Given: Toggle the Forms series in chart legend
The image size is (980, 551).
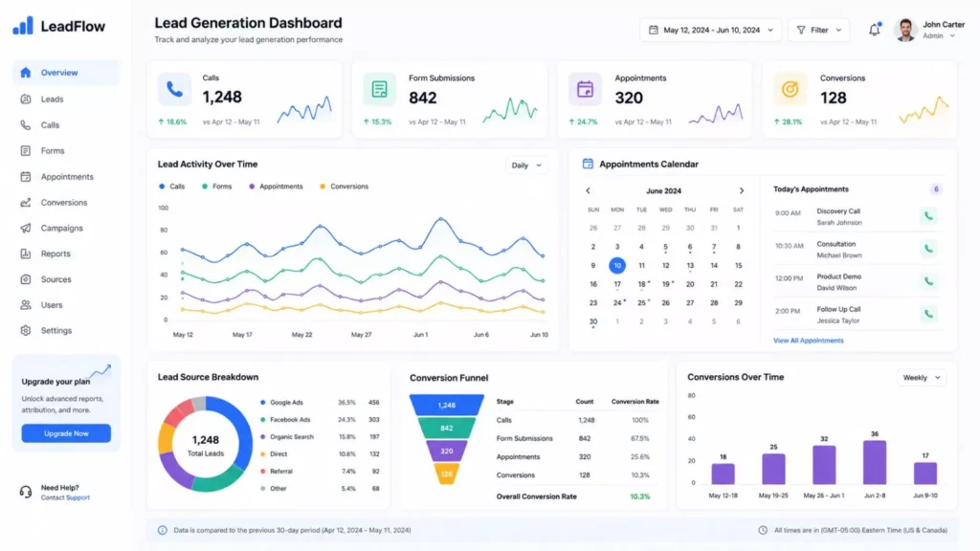Looking at the screenshot, I should pos(217,187).
